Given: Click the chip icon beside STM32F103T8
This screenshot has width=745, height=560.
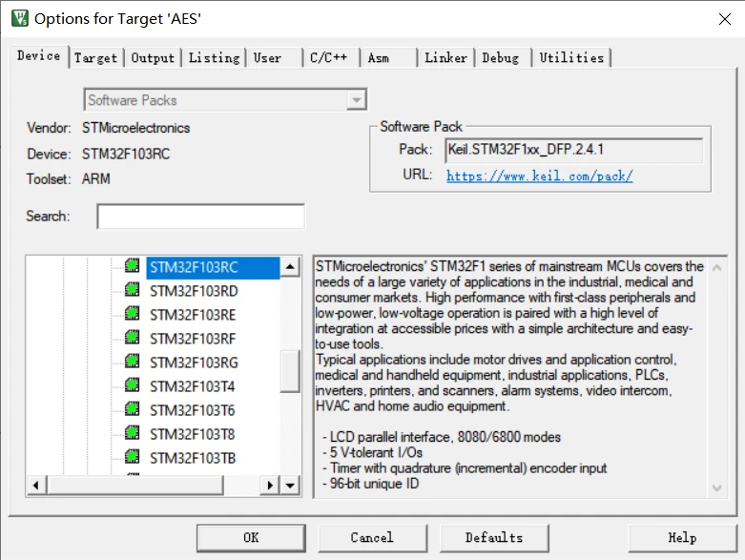Looking at the screenshot, I should (x=132, y=433).
